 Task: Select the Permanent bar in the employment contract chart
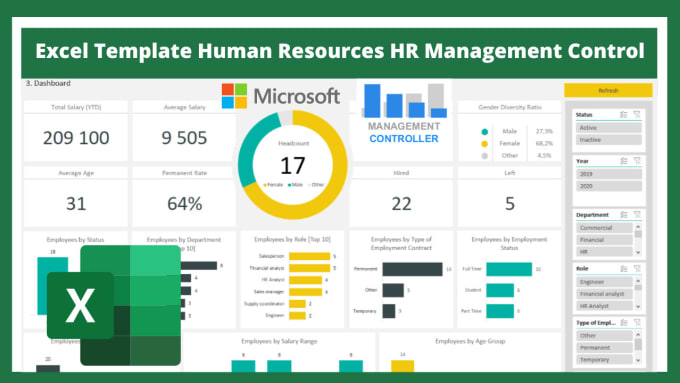(x=412, y=269)
